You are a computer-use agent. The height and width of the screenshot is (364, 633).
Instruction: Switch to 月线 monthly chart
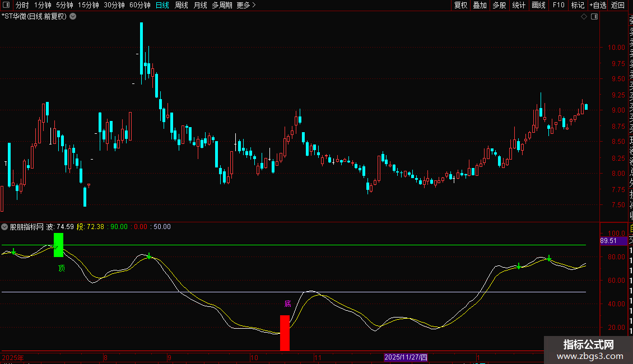200,5
